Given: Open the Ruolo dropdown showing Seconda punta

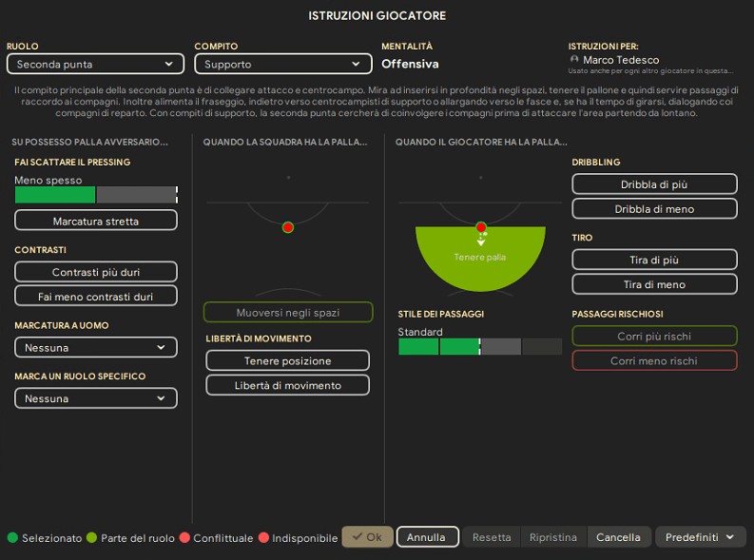Looking at the screenshot, I should [95, 64].
